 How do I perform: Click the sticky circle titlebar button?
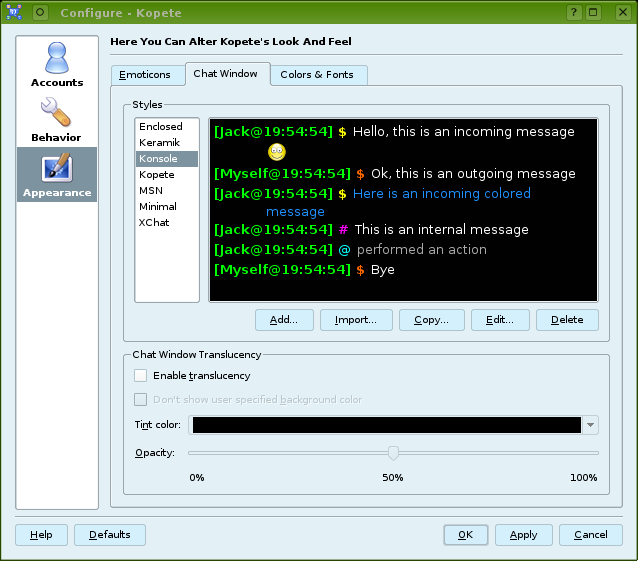tap(40, 12)
